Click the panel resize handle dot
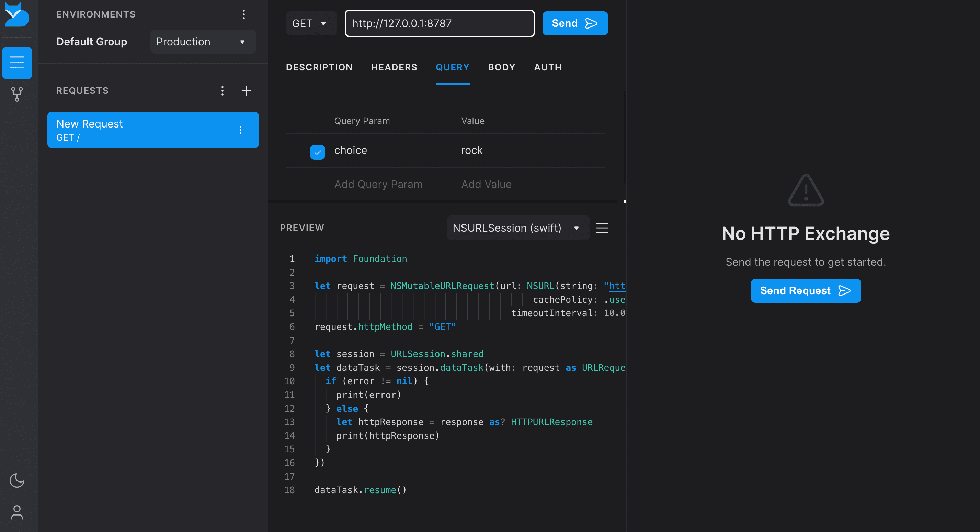980x532 pixels. (x=625, y=201)
